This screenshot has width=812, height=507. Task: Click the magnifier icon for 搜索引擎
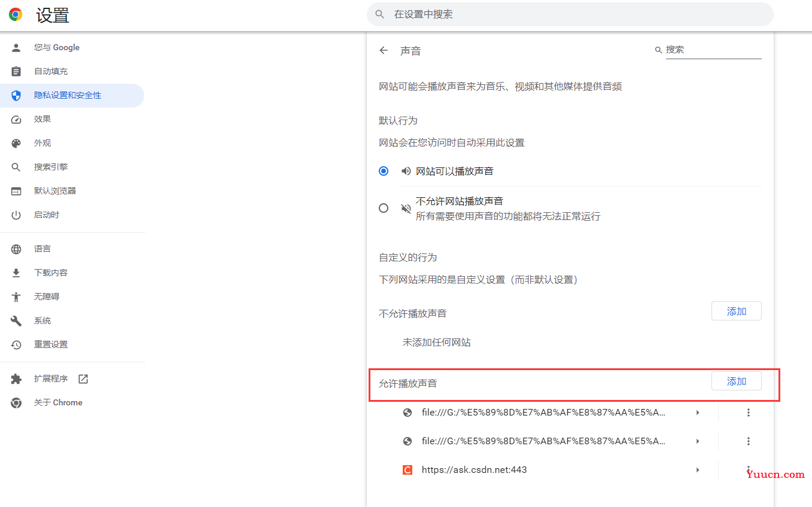click(16, 167)
